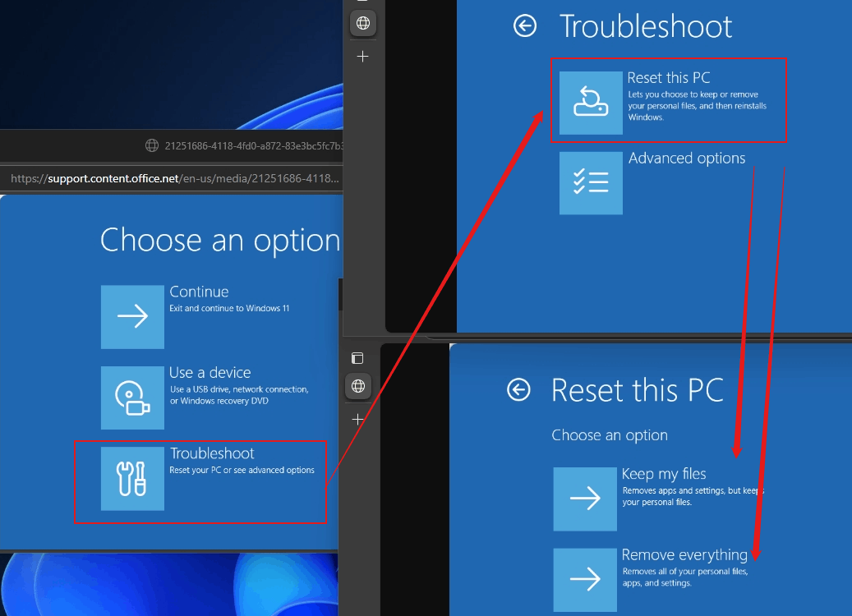Click the 'Use a device' option label
The image size is (852, 616).
(x=210, y=373)
